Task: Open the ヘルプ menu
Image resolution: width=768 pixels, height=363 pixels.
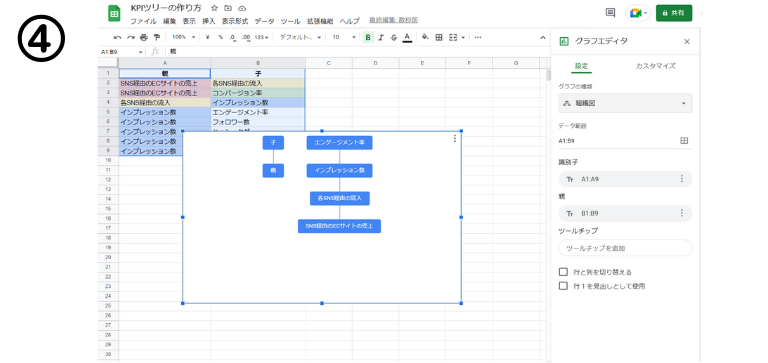Action: (349, 21)
